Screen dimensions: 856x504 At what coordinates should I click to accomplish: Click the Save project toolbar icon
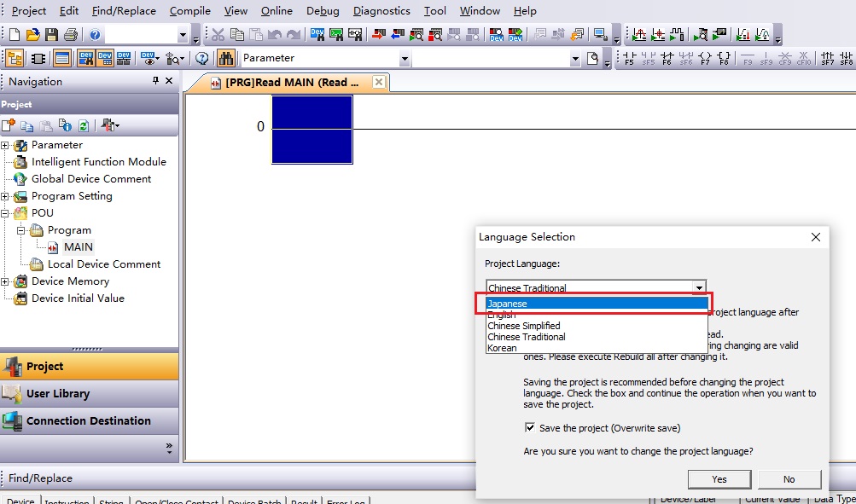point(51,35)
